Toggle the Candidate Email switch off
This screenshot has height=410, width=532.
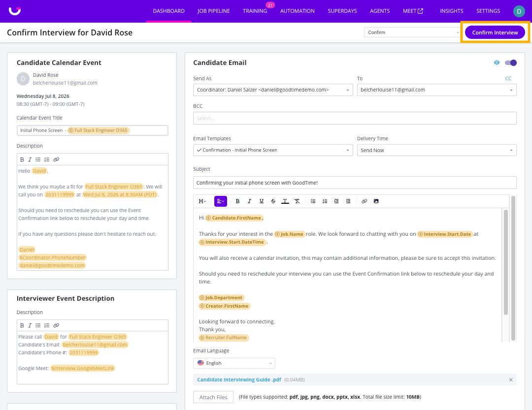(511, 63)
